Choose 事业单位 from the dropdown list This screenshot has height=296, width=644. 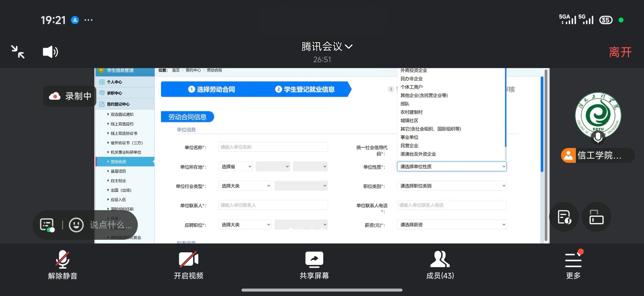point(409,137)
